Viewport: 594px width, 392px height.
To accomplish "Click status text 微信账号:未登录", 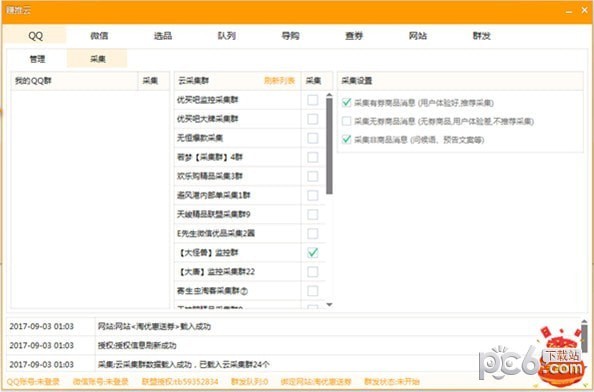I will point(101,382).
